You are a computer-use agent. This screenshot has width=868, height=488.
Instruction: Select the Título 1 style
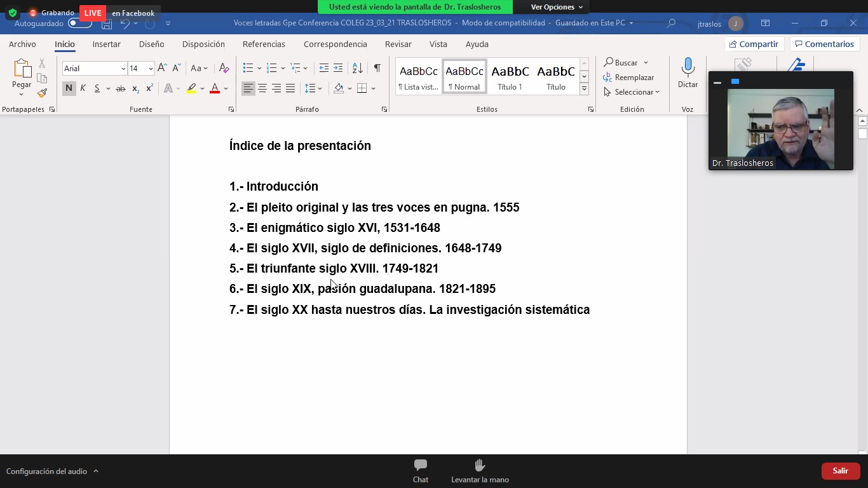[x=510, y=77]
